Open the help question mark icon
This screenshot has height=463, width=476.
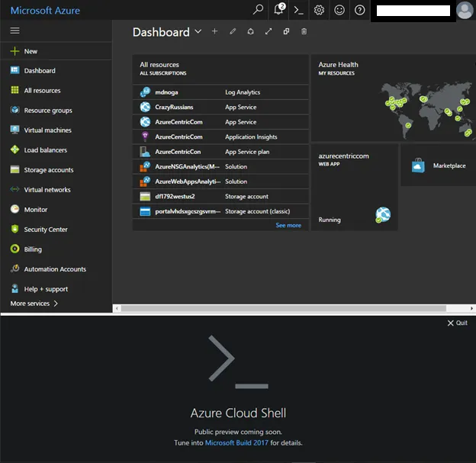click(x=360, y=10)
